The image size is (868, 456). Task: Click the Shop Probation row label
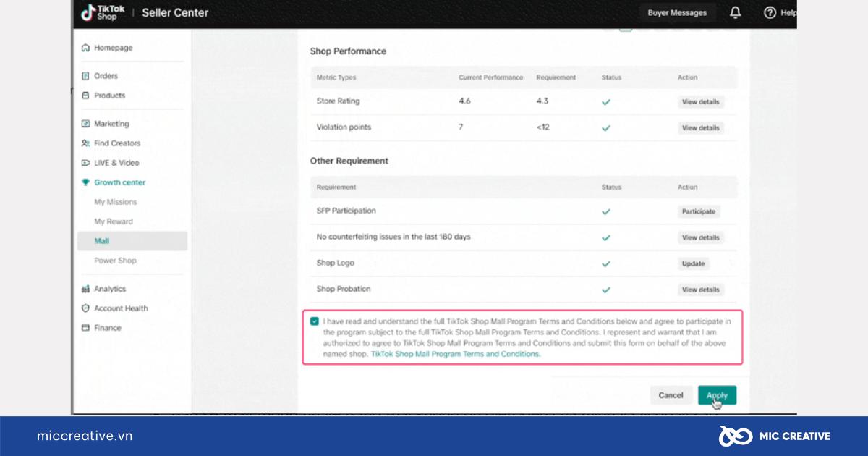344,289
